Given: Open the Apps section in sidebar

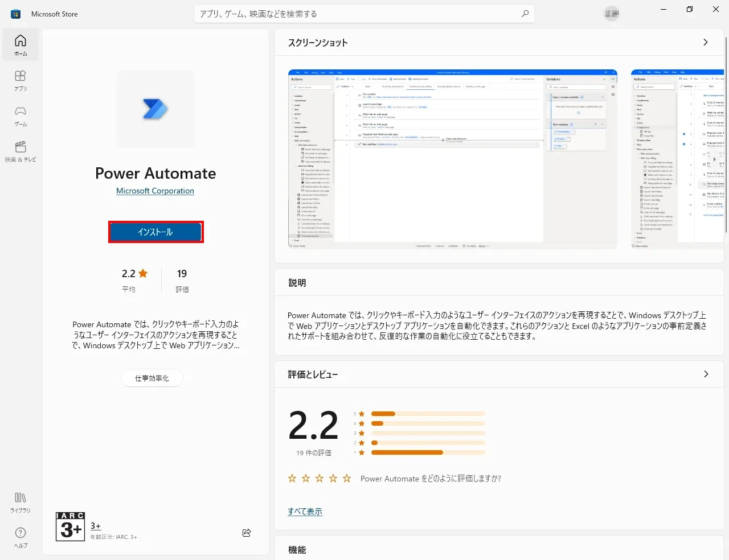Looking at the screenshot, I should pyautogui.click(x=21, y=80).
